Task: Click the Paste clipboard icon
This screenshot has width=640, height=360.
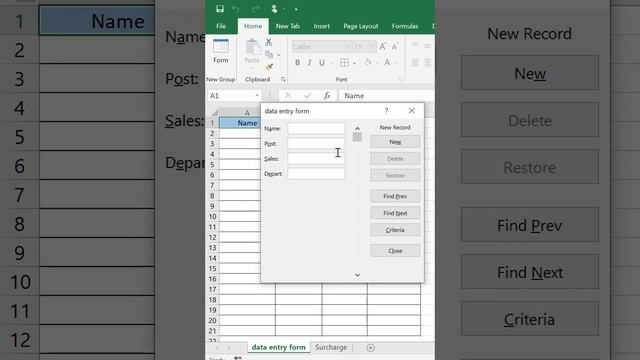Action: click(x=252, y=47)
